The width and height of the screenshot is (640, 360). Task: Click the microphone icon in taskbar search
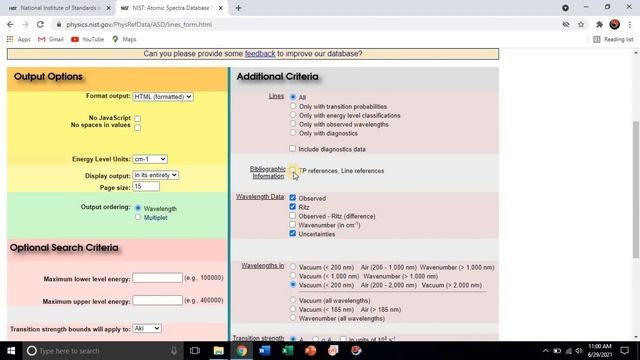(x=174, y=351)
